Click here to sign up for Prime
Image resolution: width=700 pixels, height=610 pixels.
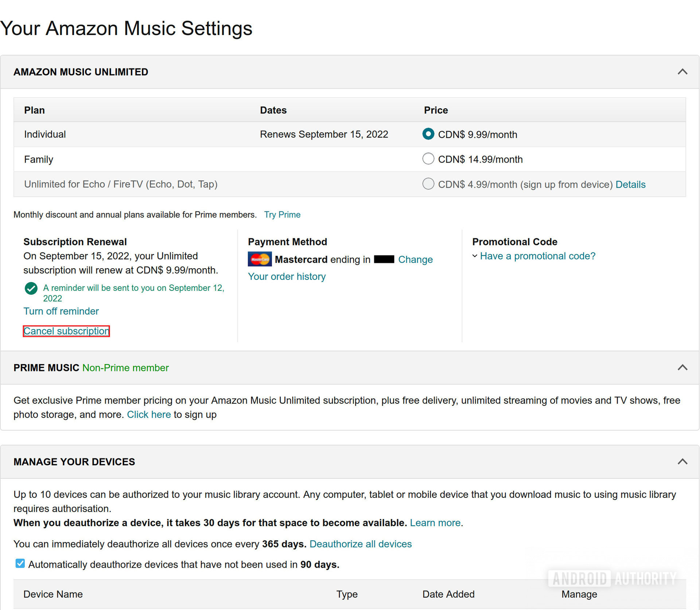(149, 415)
